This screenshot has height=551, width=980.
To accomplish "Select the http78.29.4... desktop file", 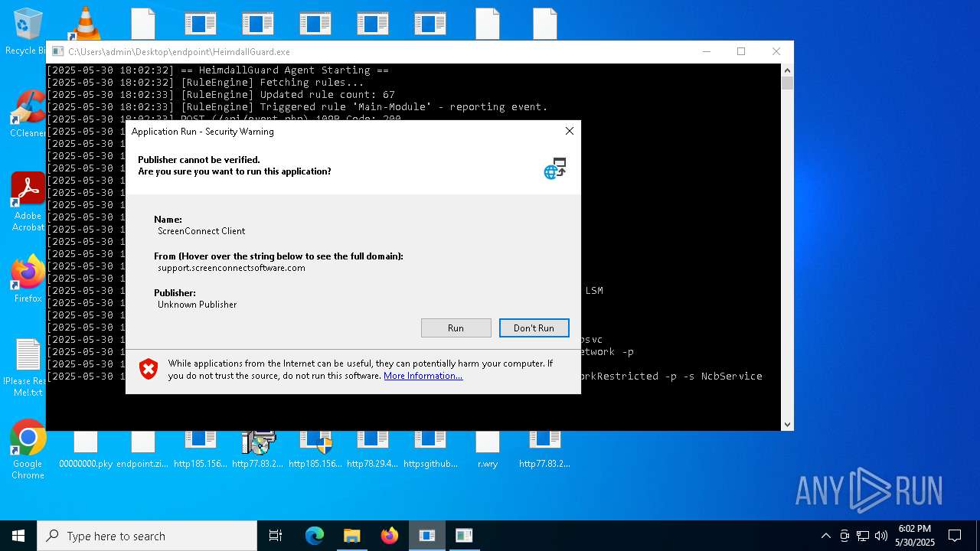I will 373,450.
